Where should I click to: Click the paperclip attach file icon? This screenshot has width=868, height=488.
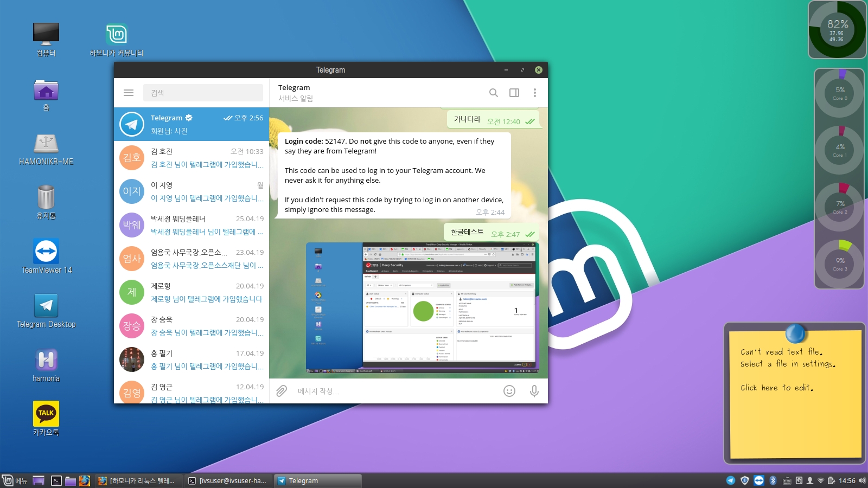coord(282,391)
